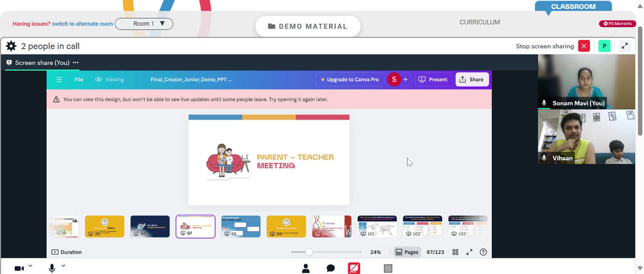Image resolution: width=644 pixels, height=274 pixels.
Task: Select slide thumbnail 95
Action: coord(104,226)
